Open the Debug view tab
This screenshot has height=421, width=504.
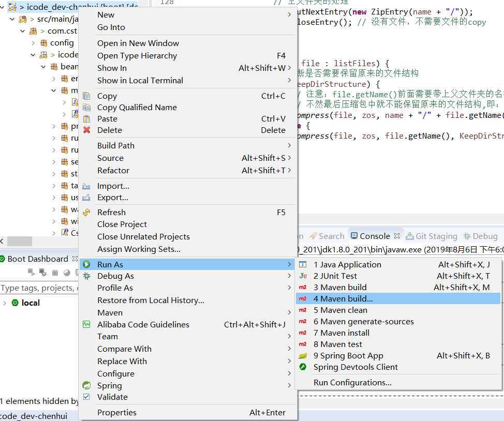481,236
